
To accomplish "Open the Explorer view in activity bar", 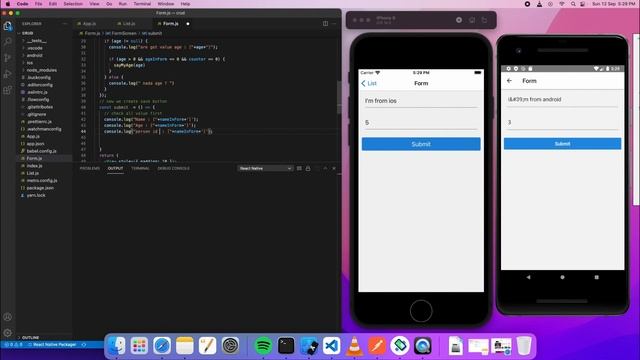I will [7, 26].
